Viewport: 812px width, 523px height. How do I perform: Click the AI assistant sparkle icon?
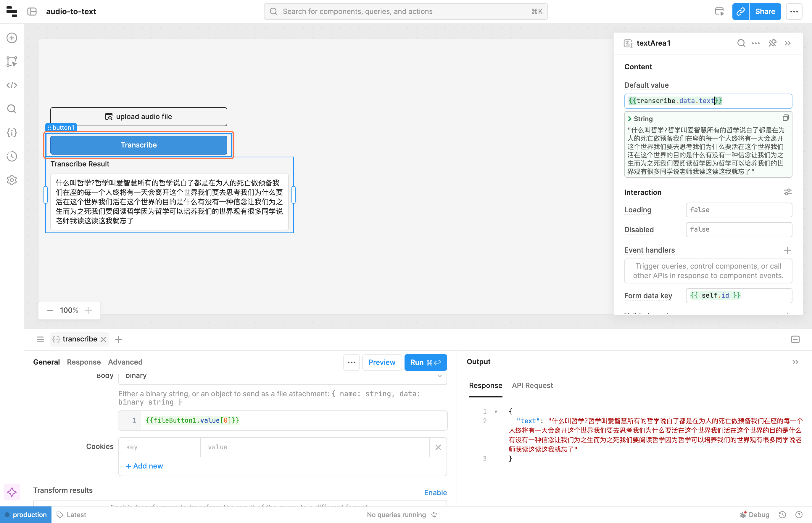coord(12,492)
